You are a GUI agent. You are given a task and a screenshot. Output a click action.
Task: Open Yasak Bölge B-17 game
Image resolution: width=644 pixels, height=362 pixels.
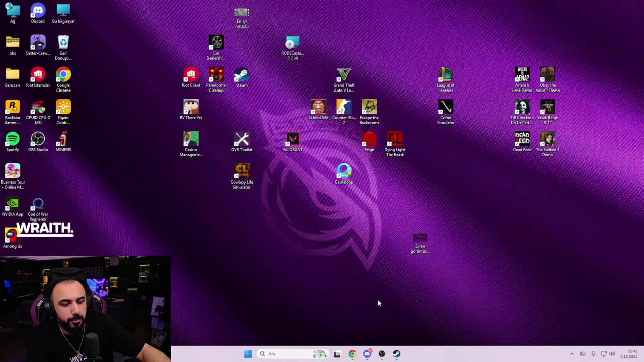tap(548, 112)
